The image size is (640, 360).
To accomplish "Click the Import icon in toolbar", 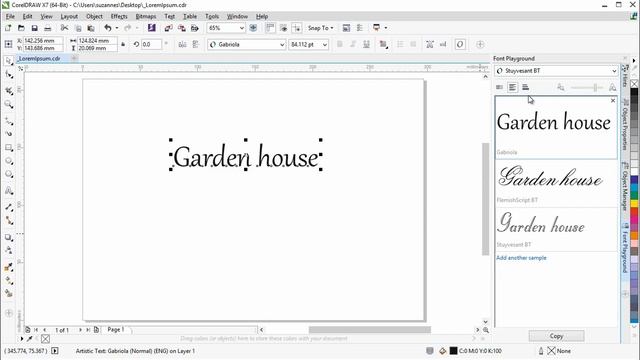I will pyautogui.click(x=168, y=28).
